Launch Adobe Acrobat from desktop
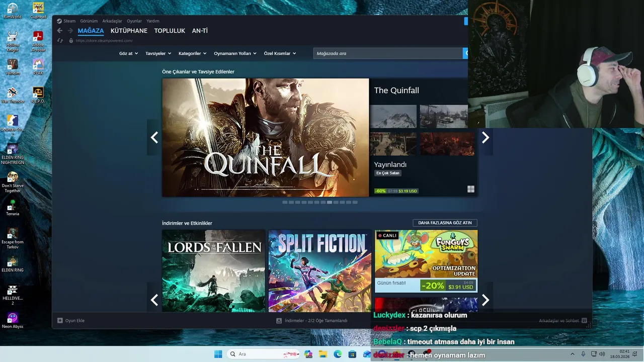 tap(38, 41)
